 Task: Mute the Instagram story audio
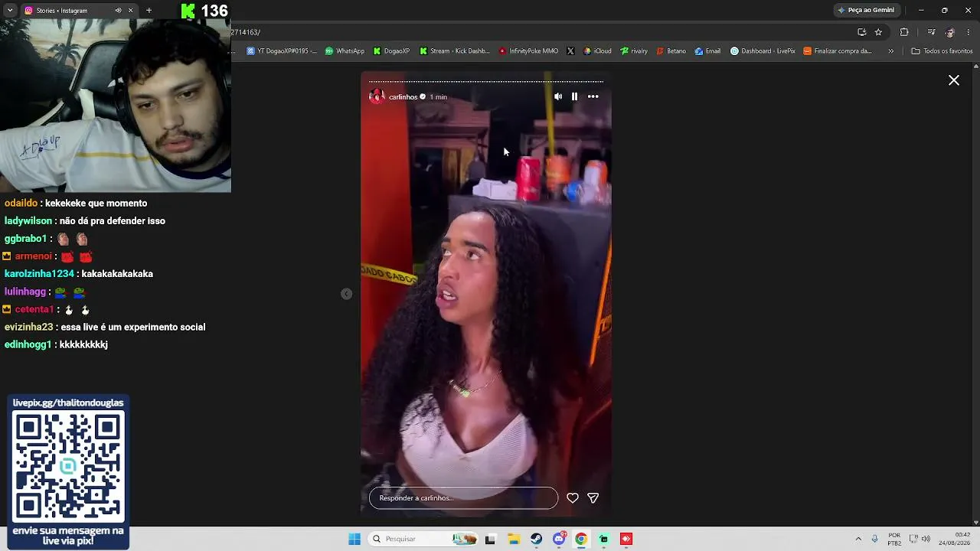pyautogui.click(x=558, y=96)
